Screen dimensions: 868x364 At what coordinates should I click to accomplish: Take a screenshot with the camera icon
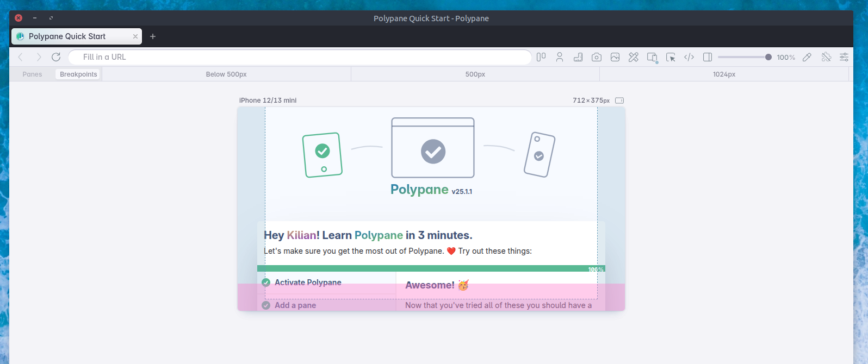[x=597, y=57]
